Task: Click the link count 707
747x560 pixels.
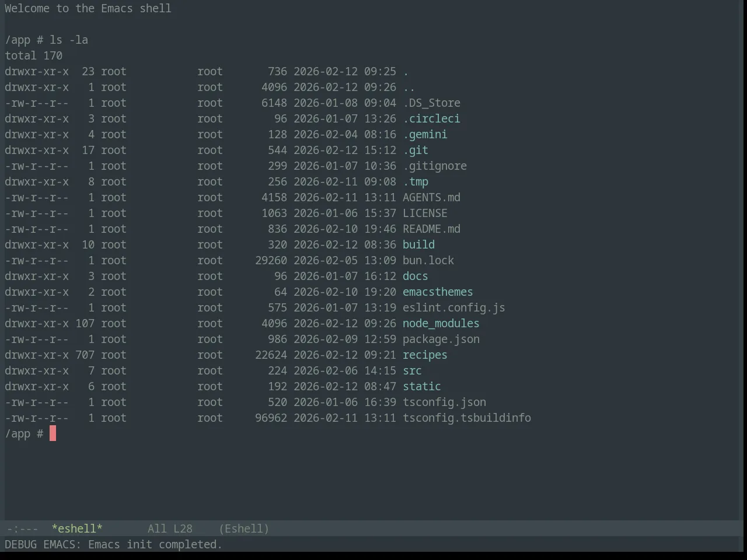Action: 85,355
